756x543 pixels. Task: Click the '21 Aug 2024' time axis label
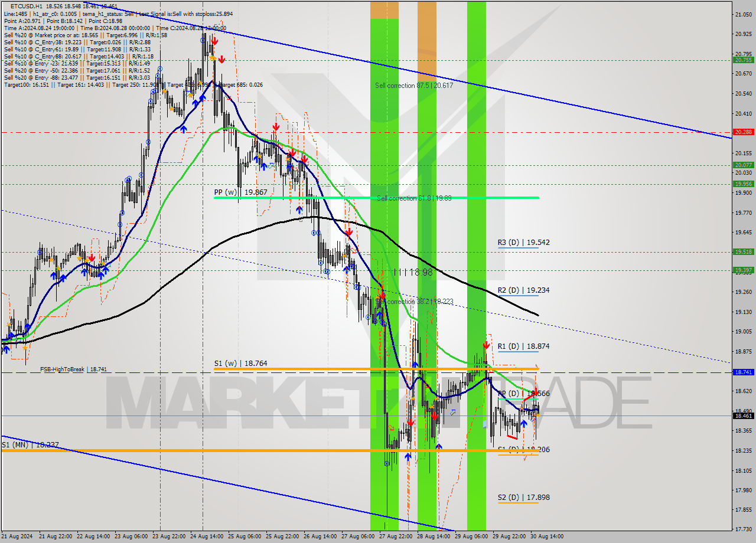[18, 537]
